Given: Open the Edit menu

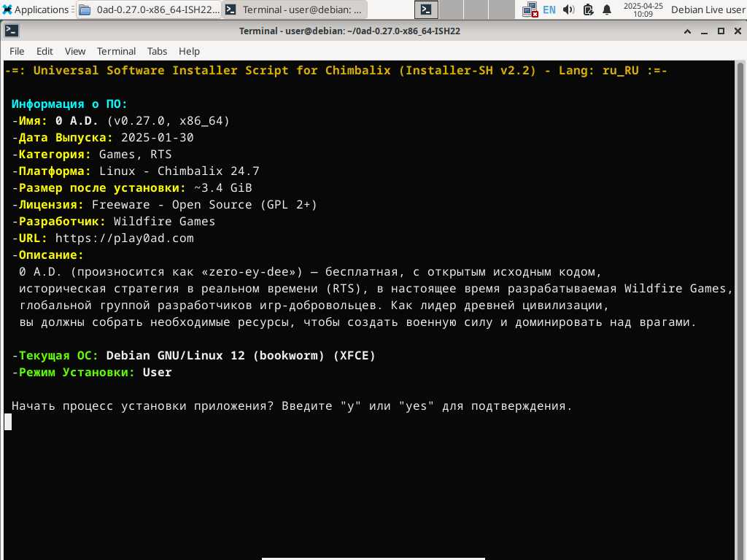Looking at the screenshot, I should coord(44,51).
